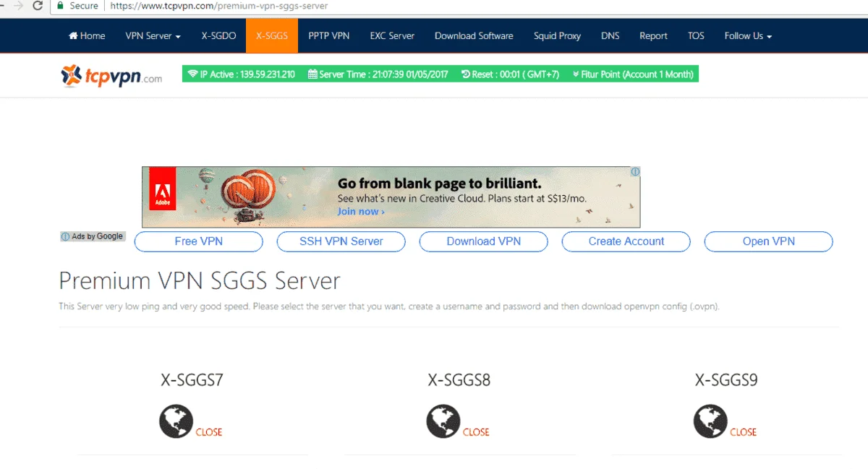Screen dimensions: 868x469
Task: Open the Squid Proxy page
Action: click(x=557, y=35)
